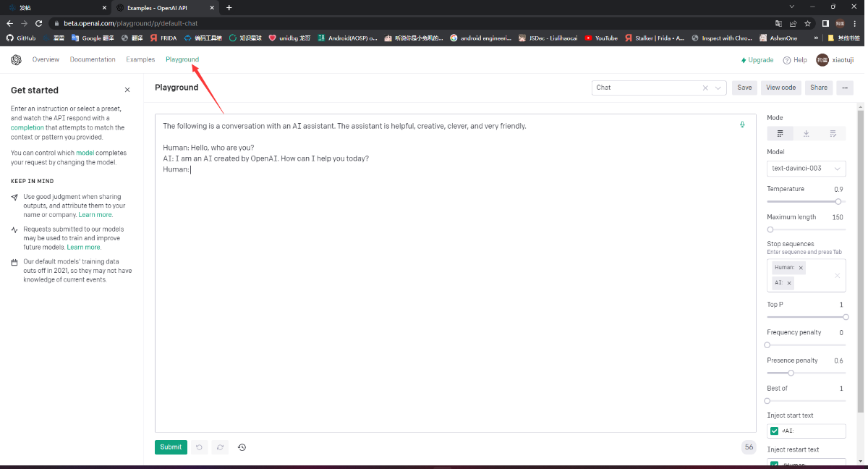Viewport: 868px width, 469px height.
Task: Click the OpenAI logo in the header
Action: point(16,59)
